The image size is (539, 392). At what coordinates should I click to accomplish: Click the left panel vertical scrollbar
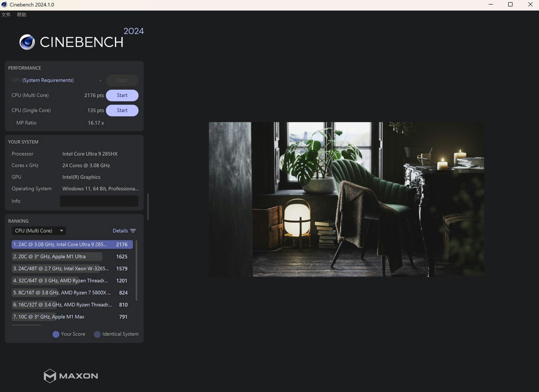[x=148, y=207]
